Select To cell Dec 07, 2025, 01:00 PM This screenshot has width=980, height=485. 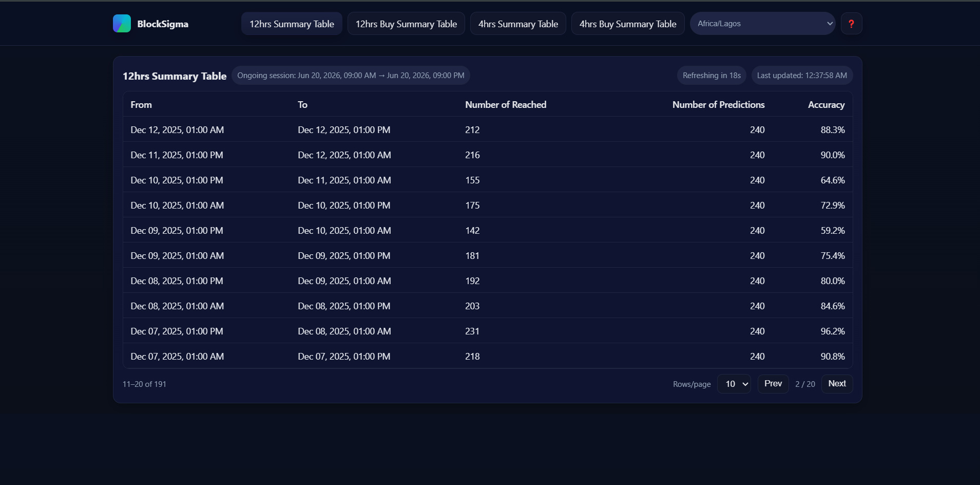coord(344,357)
